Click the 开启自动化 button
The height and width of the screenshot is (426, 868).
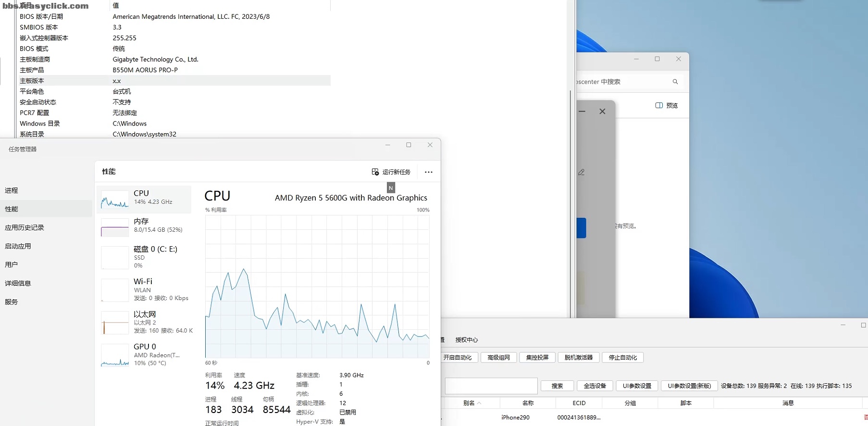pos(459,358)
